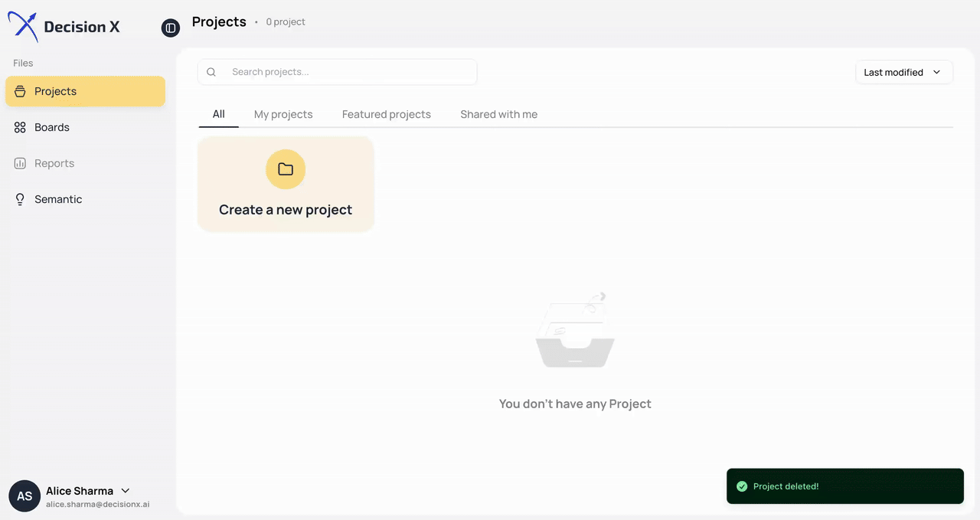Switch to My projects tab

click(283, 114)
